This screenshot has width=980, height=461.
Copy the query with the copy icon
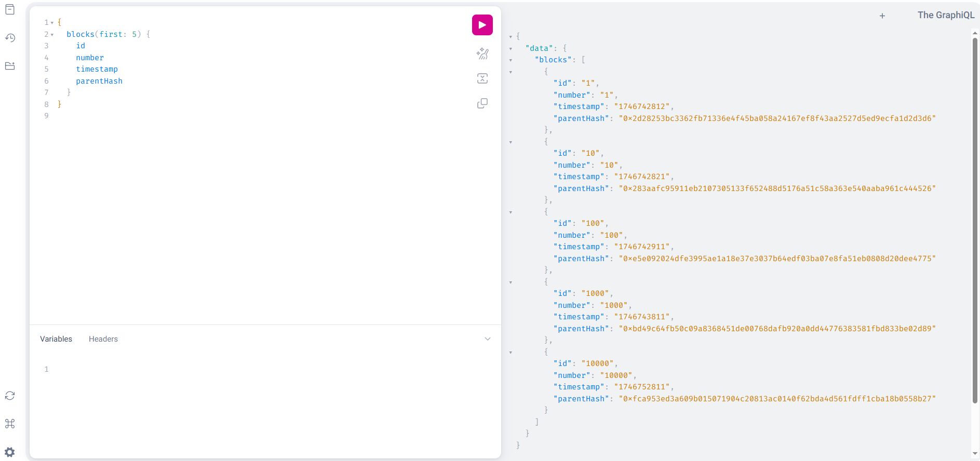tap(482, 103)
